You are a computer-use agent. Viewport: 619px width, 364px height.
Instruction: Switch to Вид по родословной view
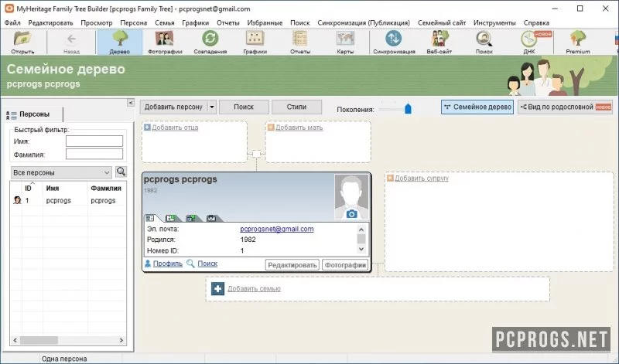click(566, 107)
